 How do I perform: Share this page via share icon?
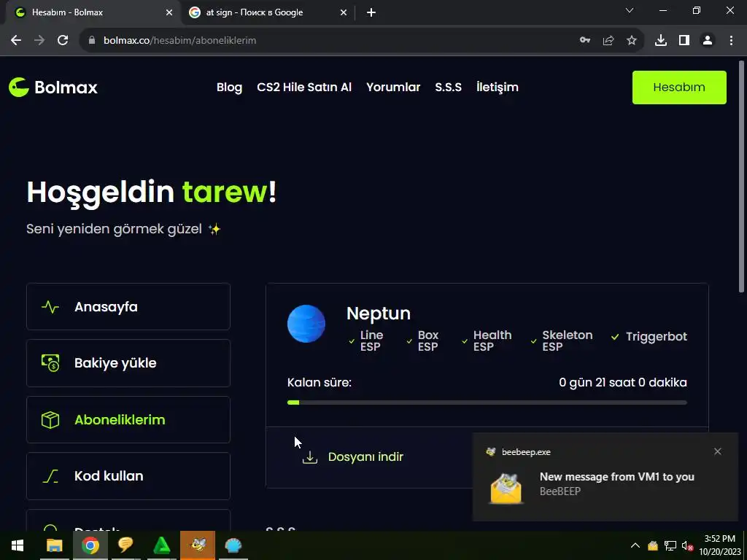click(x=608, y=41)
